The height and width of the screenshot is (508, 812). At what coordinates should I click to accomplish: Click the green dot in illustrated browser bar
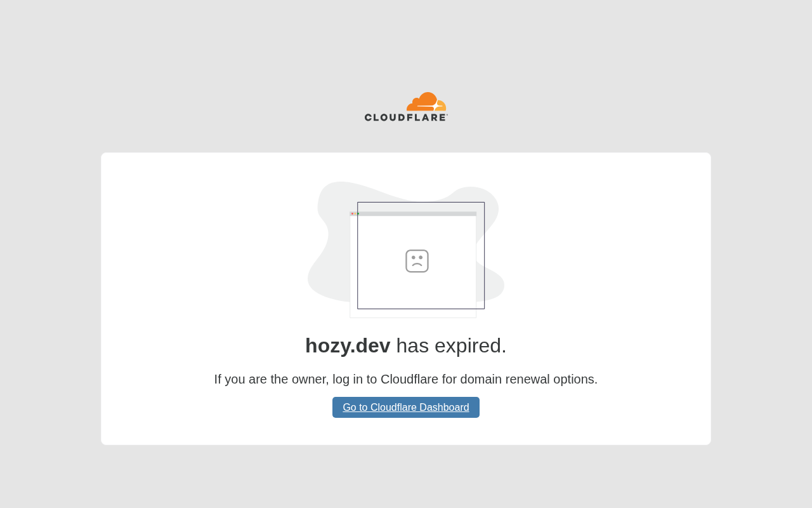pyautogui.click(x=358, y=213)
